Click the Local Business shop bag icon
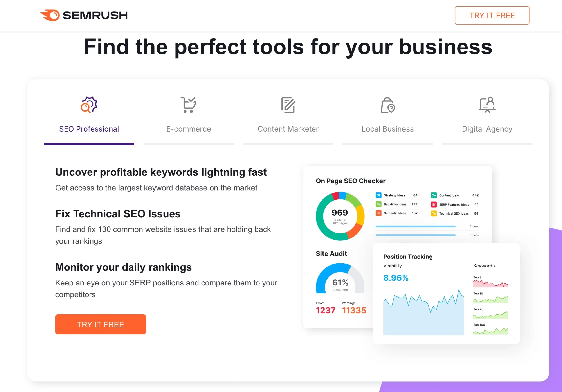This screenshot has height=392, width=562. click(x=387, y=105)
